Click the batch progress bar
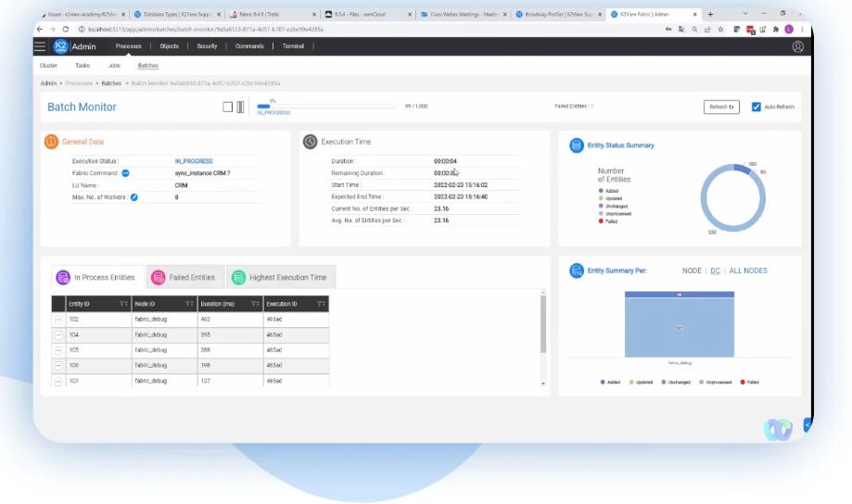This screenshot has width=852, height=504. [x=326, y=107]
